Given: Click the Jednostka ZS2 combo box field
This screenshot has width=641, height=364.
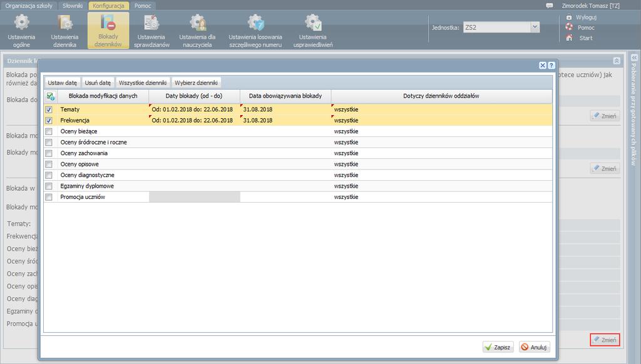Looking at the screenshot, I should coord(496,28).
